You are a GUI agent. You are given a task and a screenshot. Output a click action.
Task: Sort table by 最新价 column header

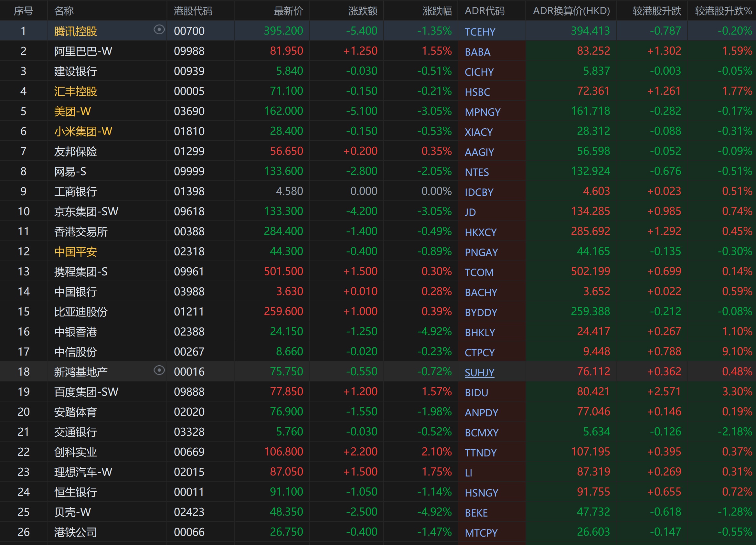(x=288, y=11)
